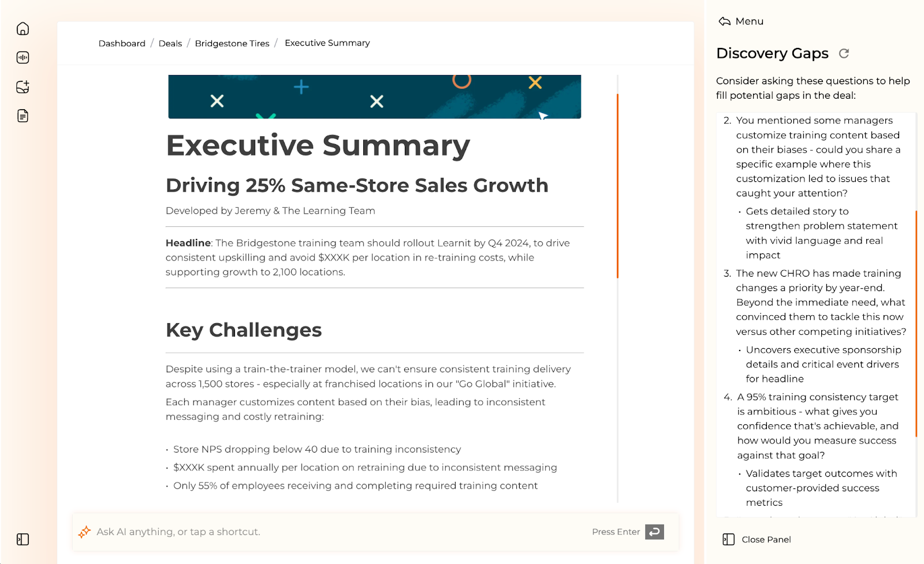Click the 'Press Enter' hint text

(616, 532)
